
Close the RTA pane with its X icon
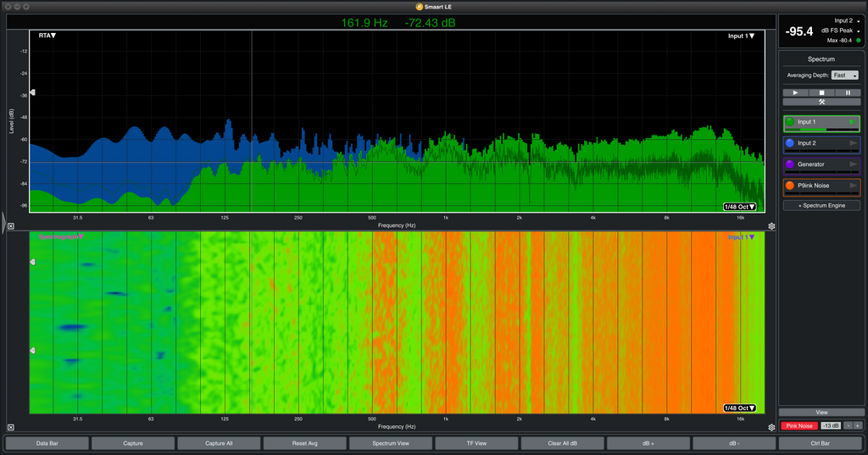point(11,226)
